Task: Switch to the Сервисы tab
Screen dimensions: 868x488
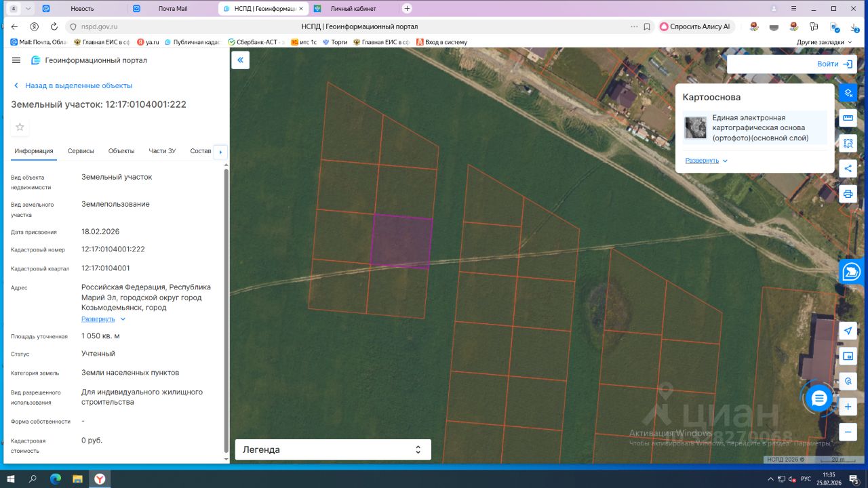Action: click(x=81, y=151)
